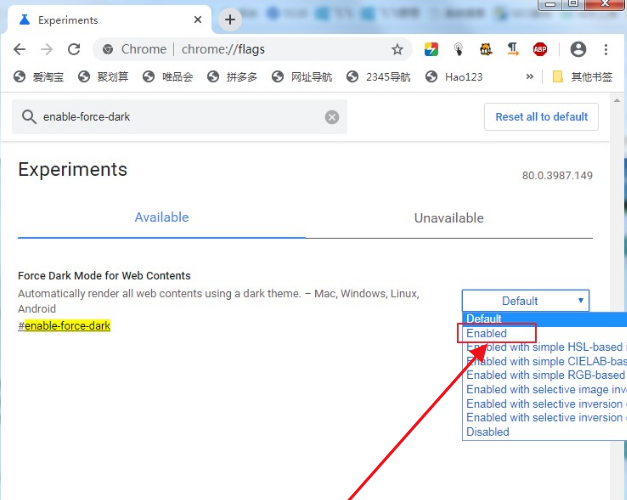The image size is (627, 500).
Task: Click the Reset all to default button
Action: [x=541, y=117]
